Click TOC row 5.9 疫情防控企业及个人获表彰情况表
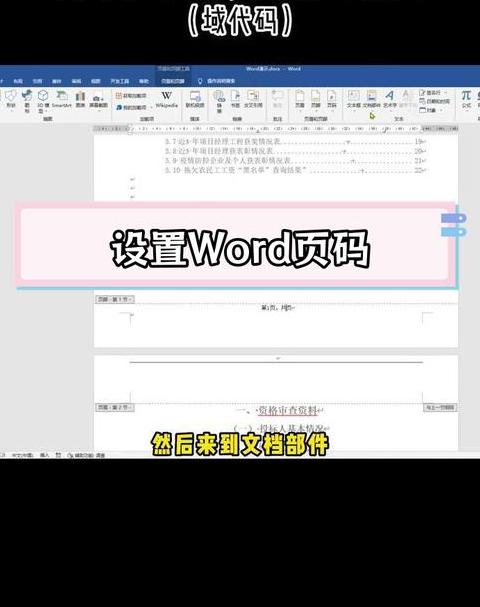480x607 pixels. [x=295, y=160]
